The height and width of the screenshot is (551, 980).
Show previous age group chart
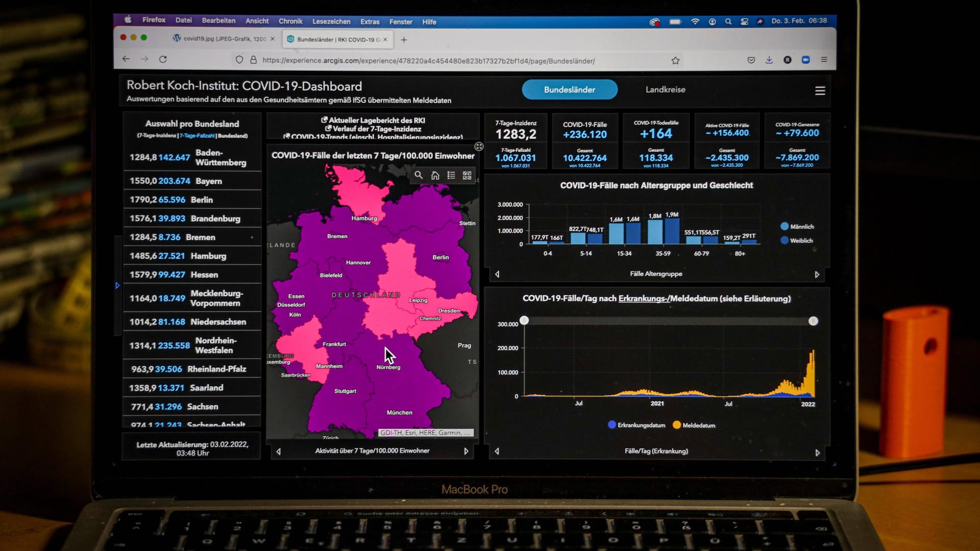497,274
